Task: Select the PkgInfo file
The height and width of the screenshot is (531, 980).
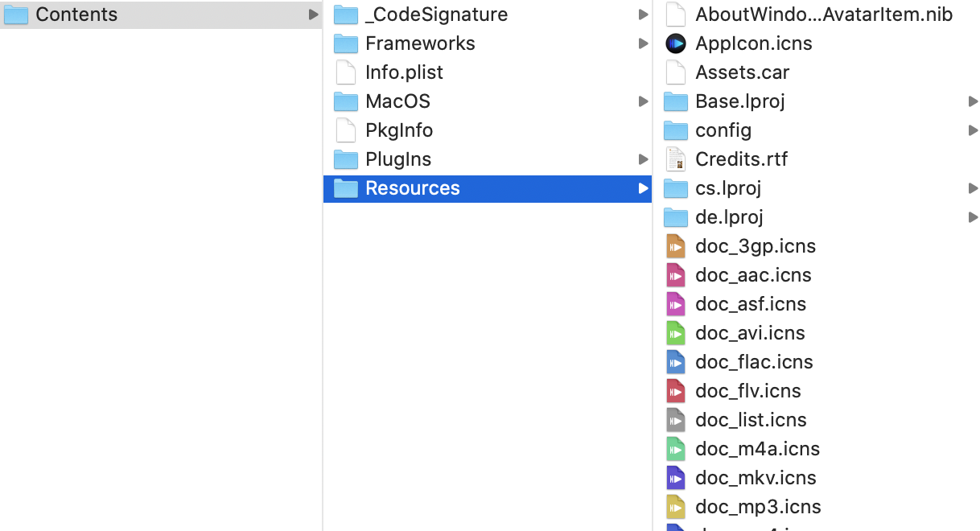Action: pos(398,130)
